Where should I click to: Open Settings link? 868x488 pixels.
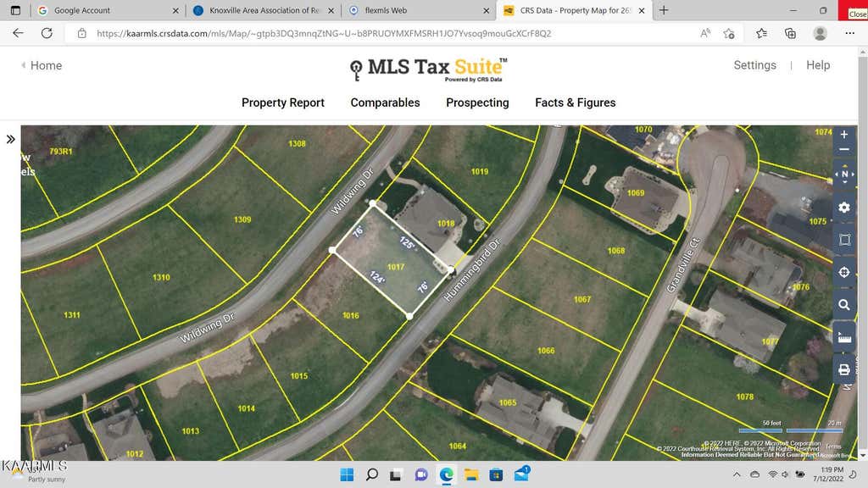tap(754, 65)
